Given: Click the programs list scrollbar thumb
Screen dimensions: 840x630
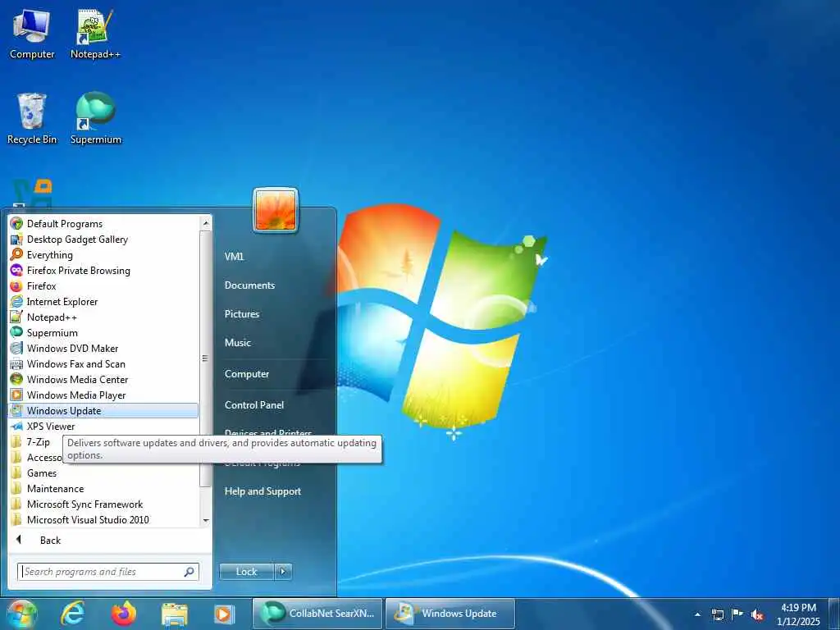Looking at the screenshot, I should (x=205, y=358).
